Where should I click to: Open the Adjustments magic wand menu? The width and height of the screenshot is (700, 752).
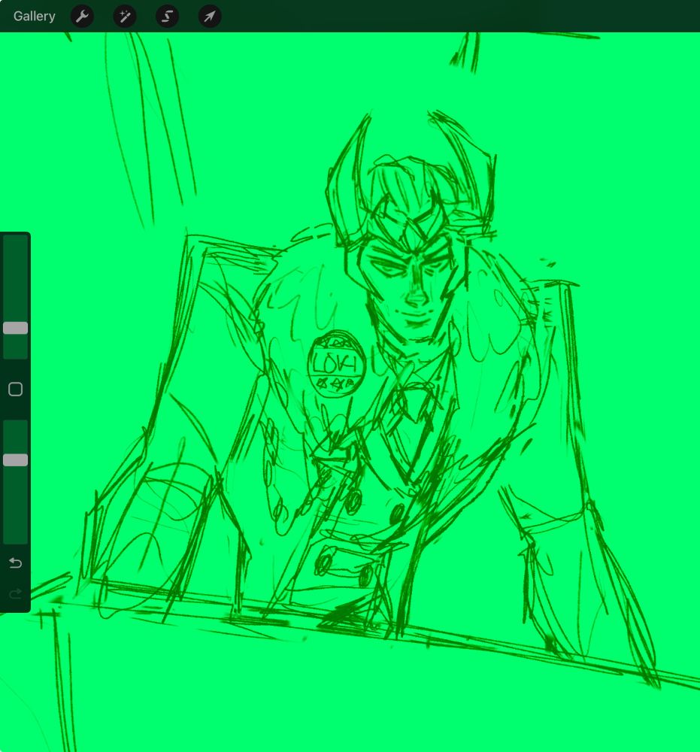[125, 17]
